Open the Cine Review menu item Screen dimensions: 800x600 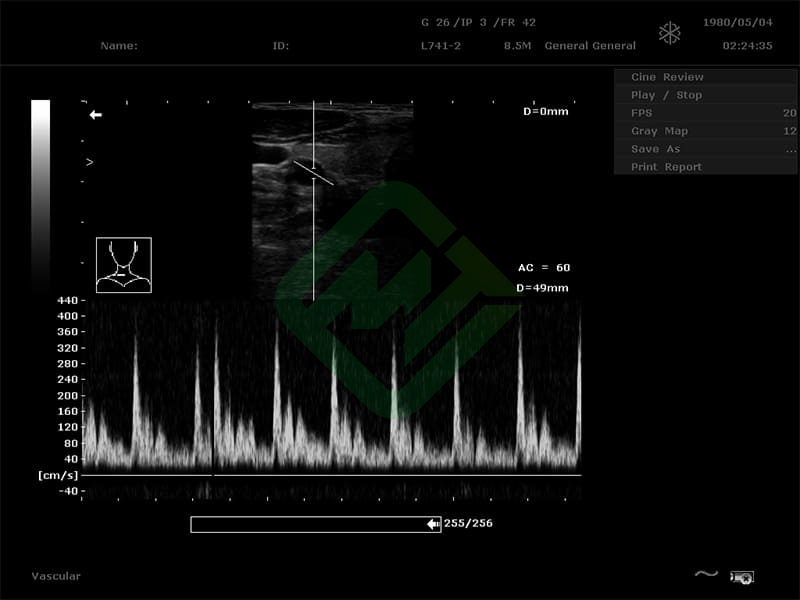pyautogui.click(x=705, y=77)
